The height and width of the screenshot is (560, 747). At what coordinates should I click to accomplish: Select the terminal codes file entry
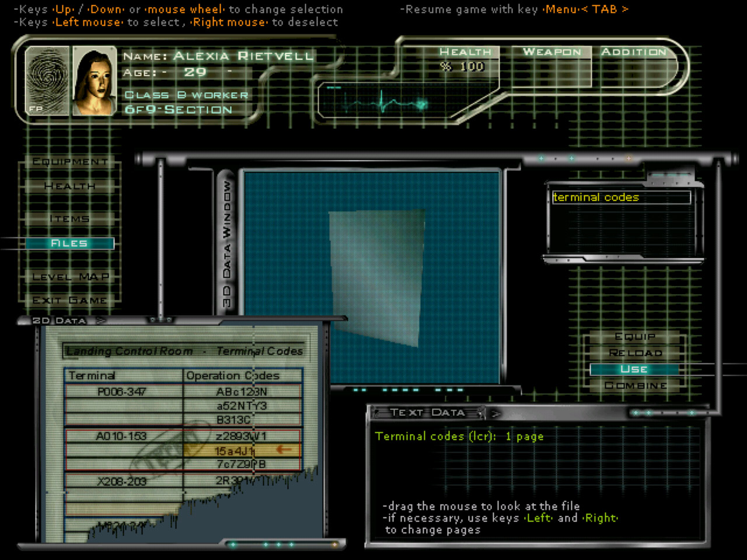tap(620, 198)
